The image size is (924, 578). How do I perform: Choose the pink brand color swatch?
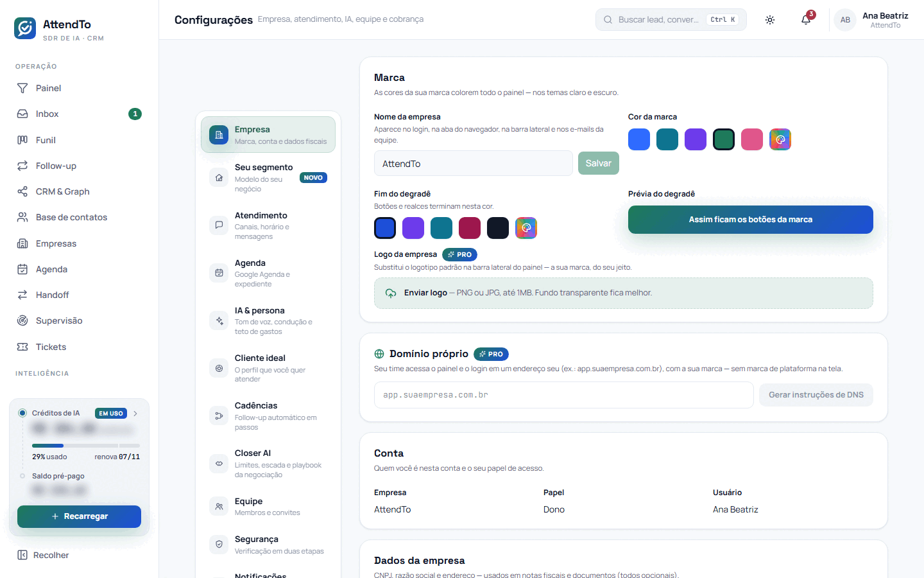[x=752, y=139]
